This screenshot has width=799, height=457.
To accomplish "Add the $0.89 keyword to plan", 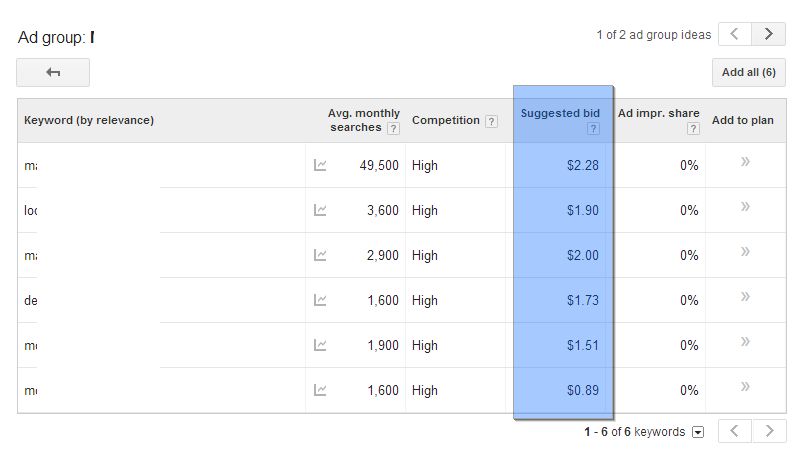I will click(745, 386).
